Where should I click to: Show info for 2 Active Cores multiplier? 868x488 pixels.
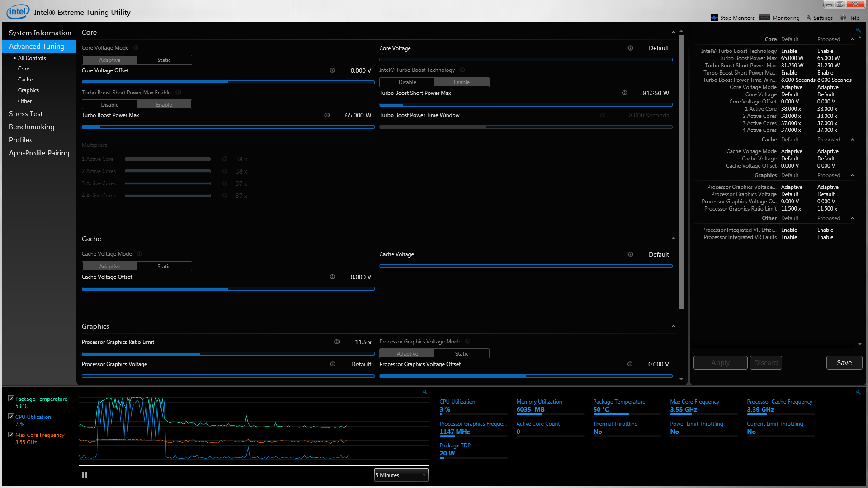(x=225, y=171)
